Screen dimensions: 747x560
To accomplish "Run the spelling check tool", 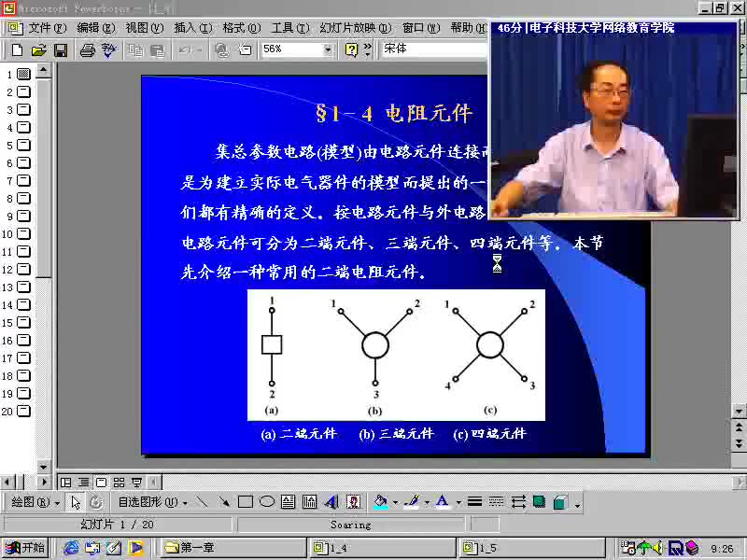I will (108, 50).
